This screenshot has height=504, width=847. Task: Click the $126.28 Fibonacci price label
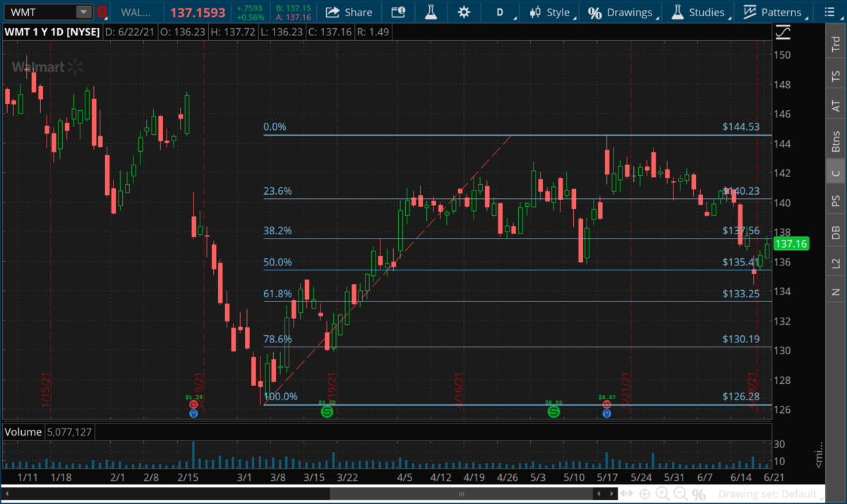point(741,397)
